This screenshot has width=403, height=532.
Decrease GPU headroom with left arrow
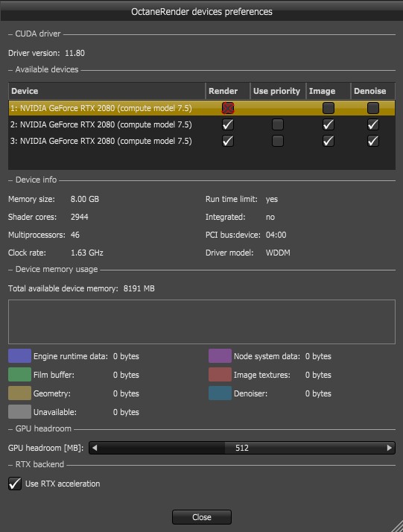[x=95, y=448]
